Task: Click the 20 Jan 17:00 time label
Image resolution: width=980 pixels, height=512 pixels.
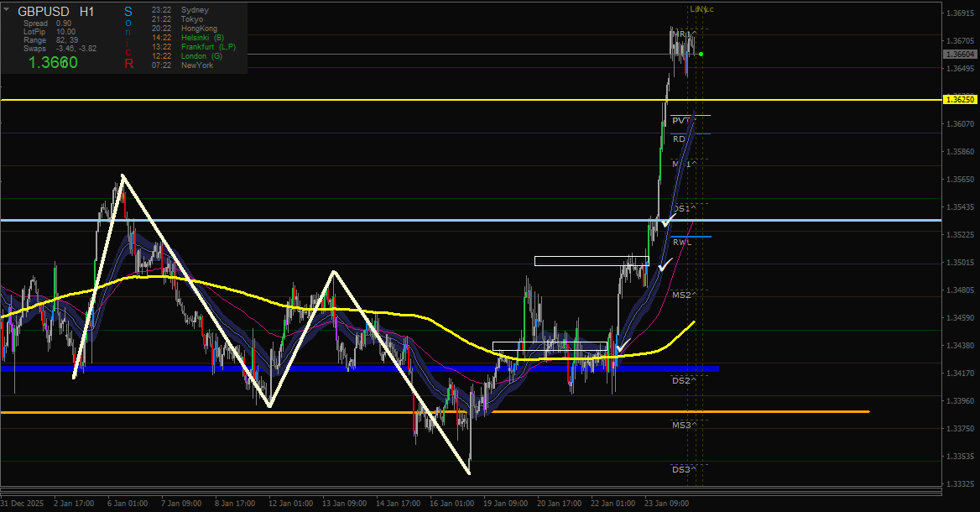Action: pos(560,504)
